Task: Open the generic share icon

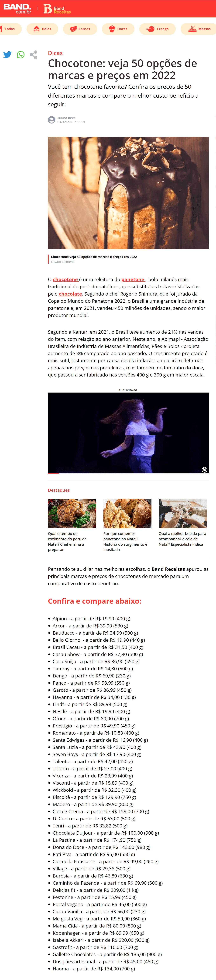Action: point(34,55)
